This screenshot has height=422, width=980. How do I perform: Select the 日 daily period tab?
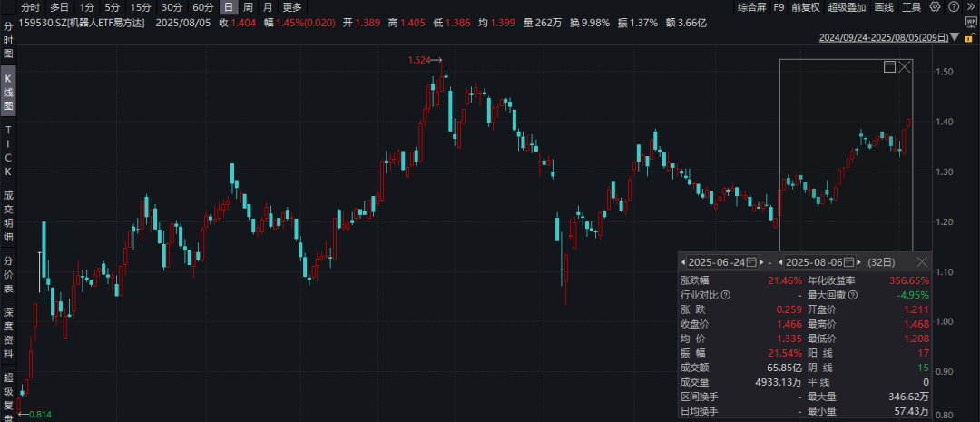click(229, 7)
